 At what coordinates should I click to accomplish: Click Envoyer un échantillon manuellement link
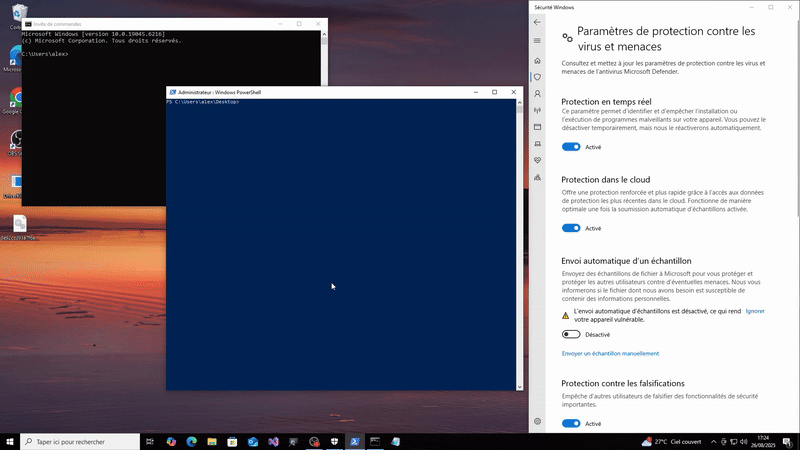pos(610,354)
